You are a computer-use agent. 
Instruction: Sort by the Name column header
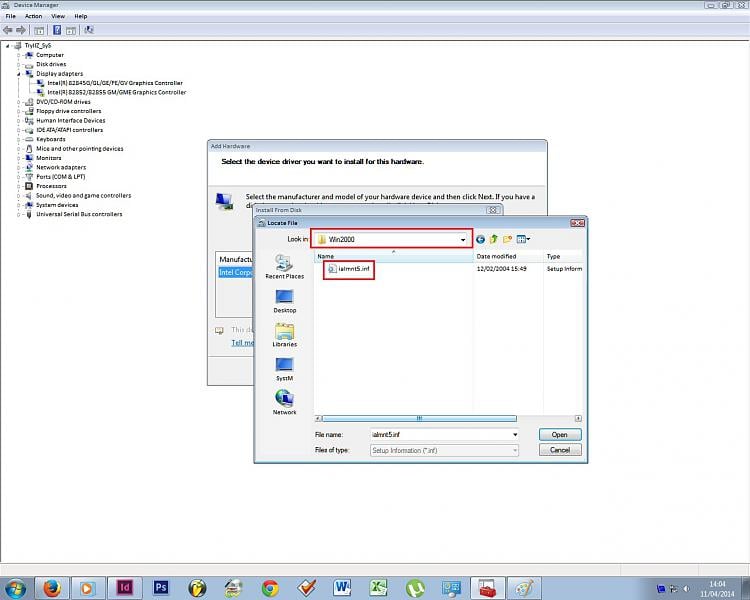[x=393, y=256]
